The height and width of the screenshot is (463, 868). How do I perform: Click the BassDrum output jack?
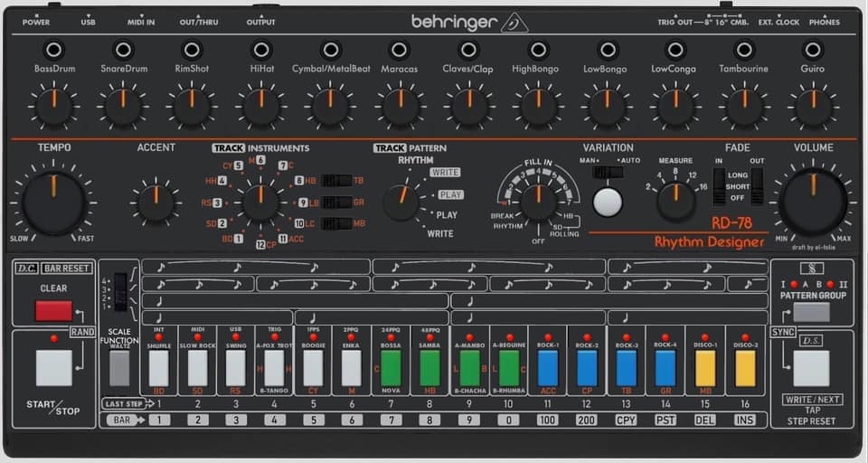53,50
